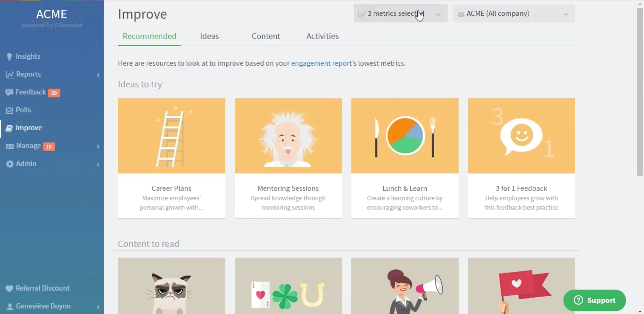Expand the Manage submenu arrow

click(x=98, y=146)
